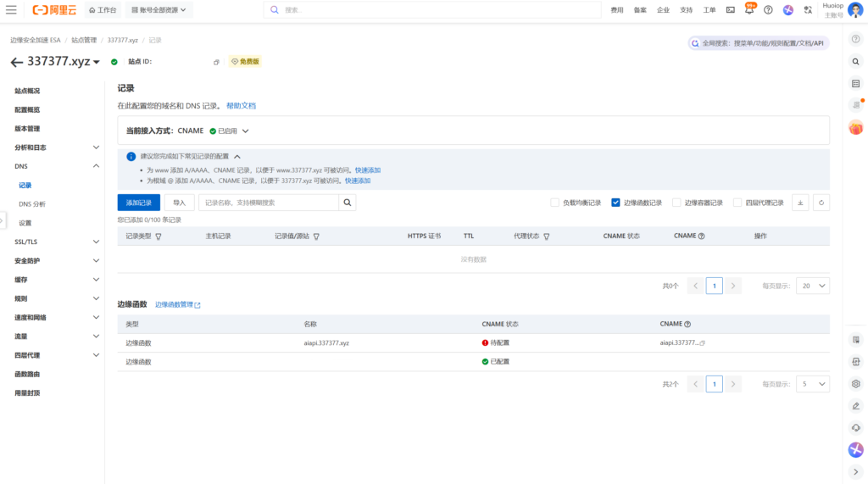Open 费用 in the top menu

click(x=617, y=10)
